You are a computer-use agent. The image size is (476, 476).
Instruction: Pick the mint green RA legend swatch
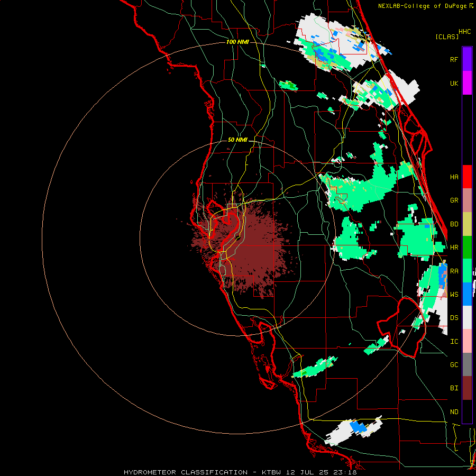click(467, 271)
